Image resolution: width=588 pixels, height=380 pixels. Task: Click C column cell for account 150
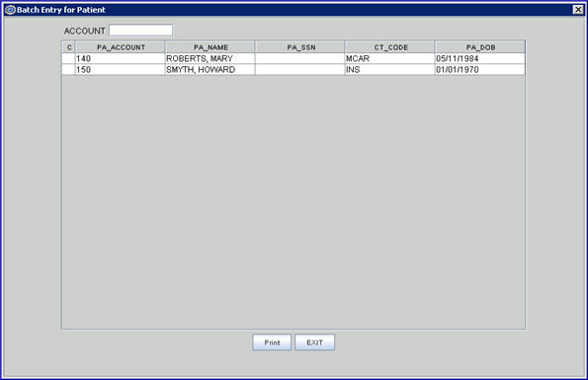[x=69, y=70]
